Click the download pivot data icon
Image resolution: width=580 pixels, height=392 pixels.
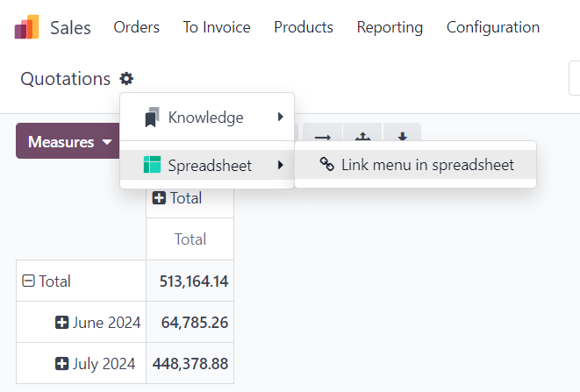pyautogui.click(x=403, y=137)
